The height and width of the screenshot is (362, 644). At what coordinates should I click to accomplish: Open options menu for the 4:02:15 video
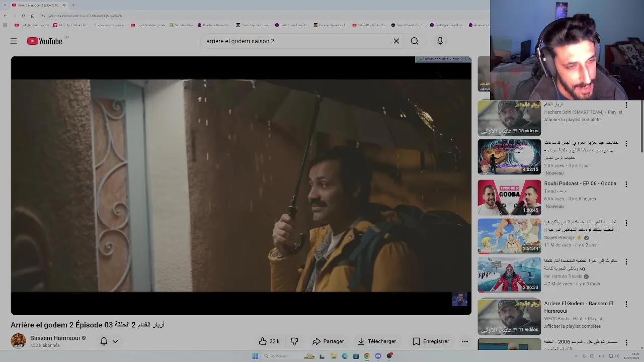click(626, 144)
